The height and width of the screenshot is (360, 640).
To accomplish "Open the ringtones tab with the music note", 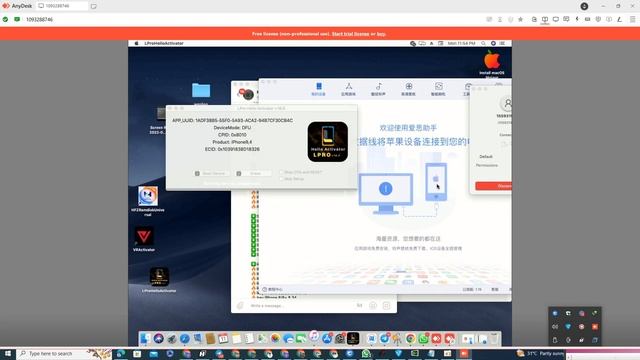I will (378, 89).
